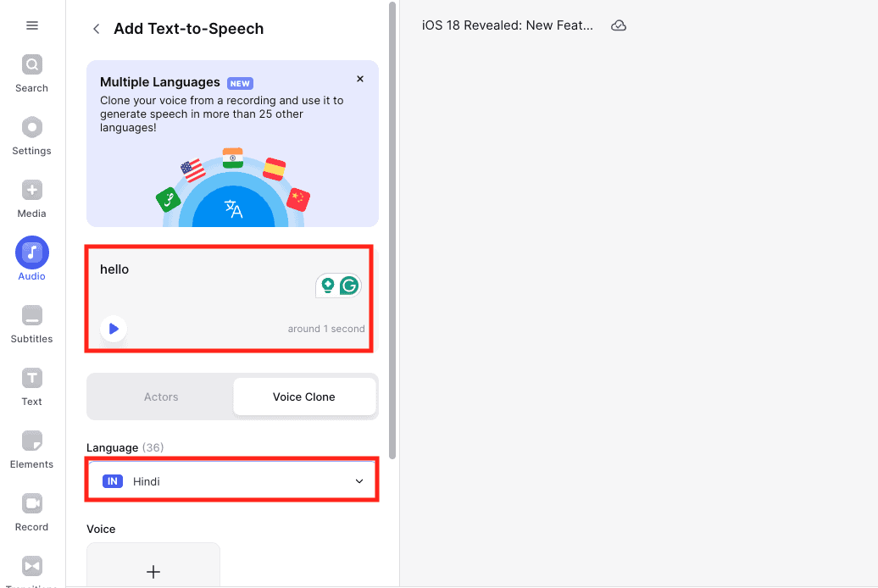The image size is (878, 588).
Task: Click the project title text
Action: click(x=508, y=26)
